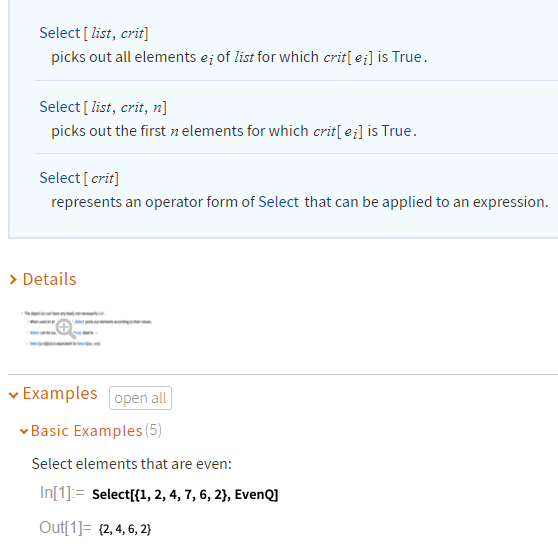
Task: Click the {2, 4, 6, 2} output result
Action: coord(125,529)
